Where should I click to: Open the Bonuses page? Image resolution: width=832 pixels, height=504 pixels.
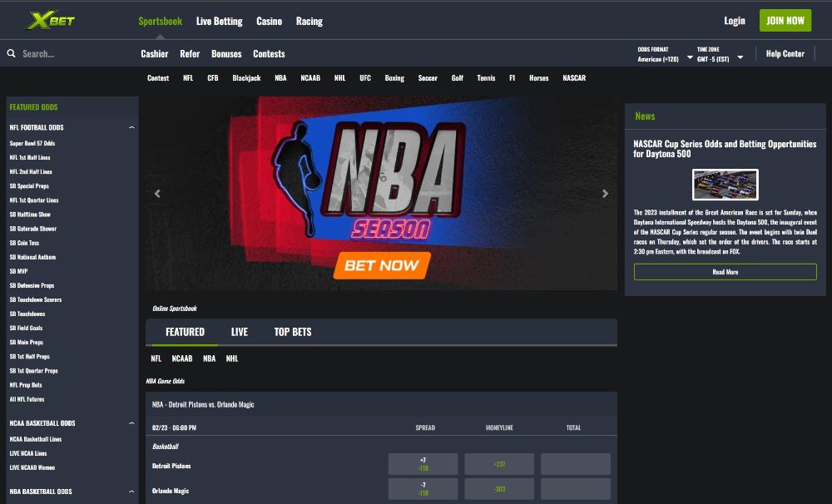(226, 53)
